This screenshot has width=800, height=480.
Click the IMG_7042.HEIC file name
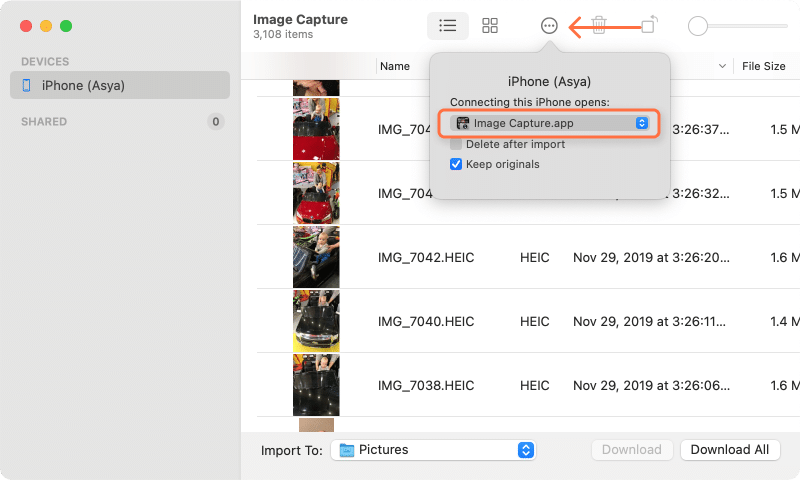(x=426, y=258)
